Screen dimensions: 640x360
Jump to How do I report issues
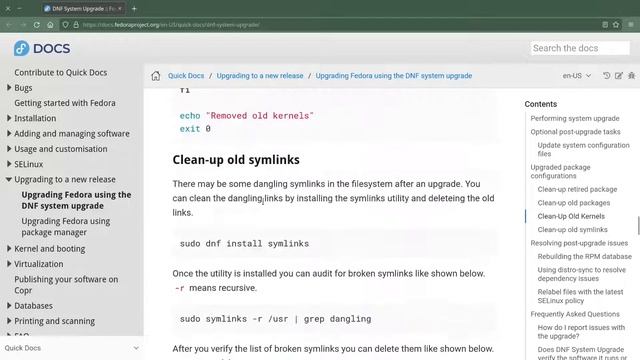581,332
